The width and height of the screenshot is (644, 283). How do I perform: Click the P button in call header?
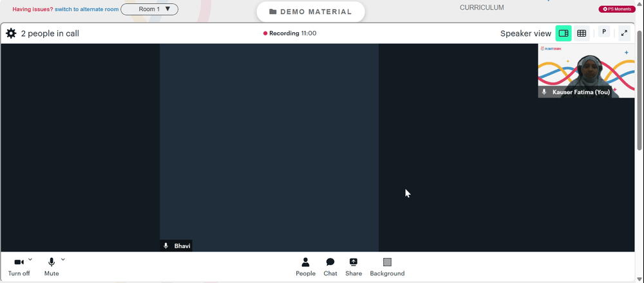tap(604, 32)
